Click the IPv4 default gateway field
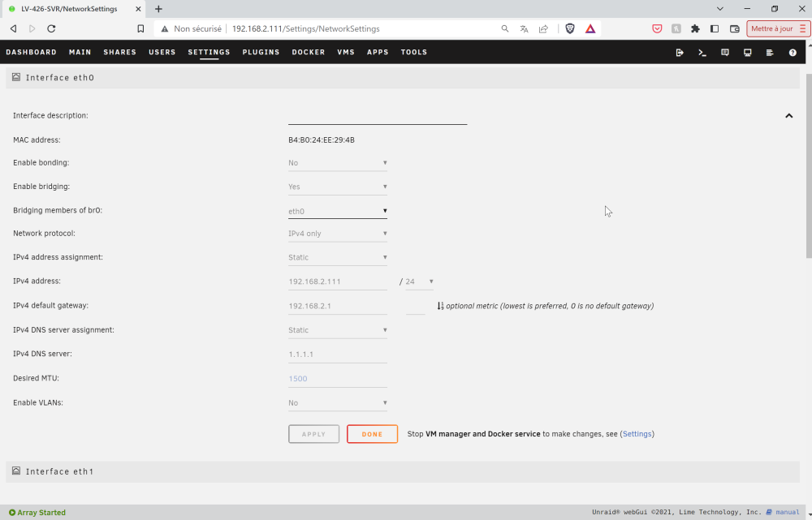Viewport: 812px width, 520px height. [x=338, y=306]
